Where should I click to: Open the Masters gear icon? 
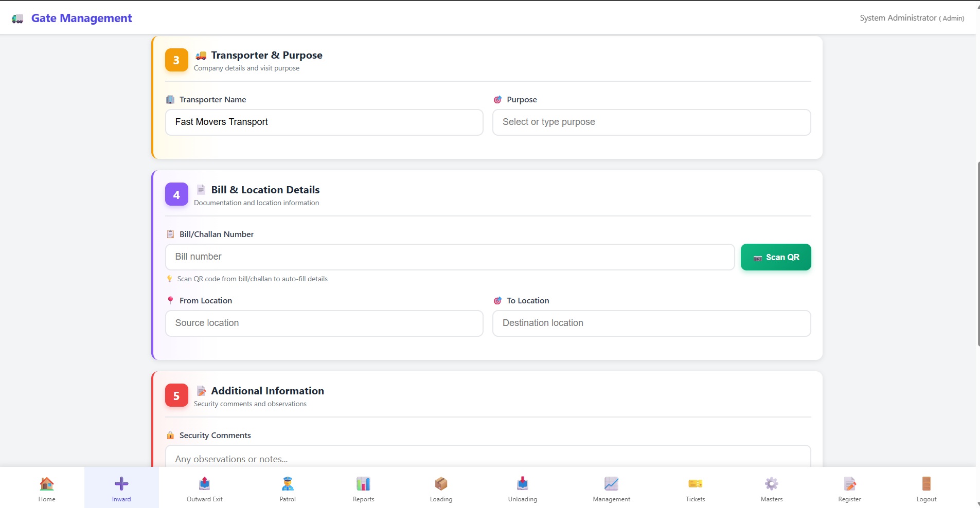coord(771,484)
